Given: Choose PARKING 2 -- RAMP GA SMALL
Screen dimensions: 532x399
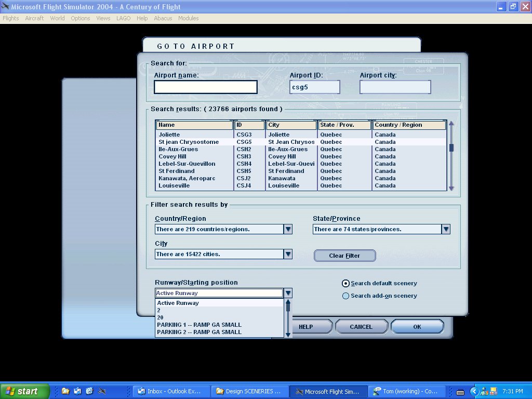Looking at the screenshot, I should (x=219, y=332).
